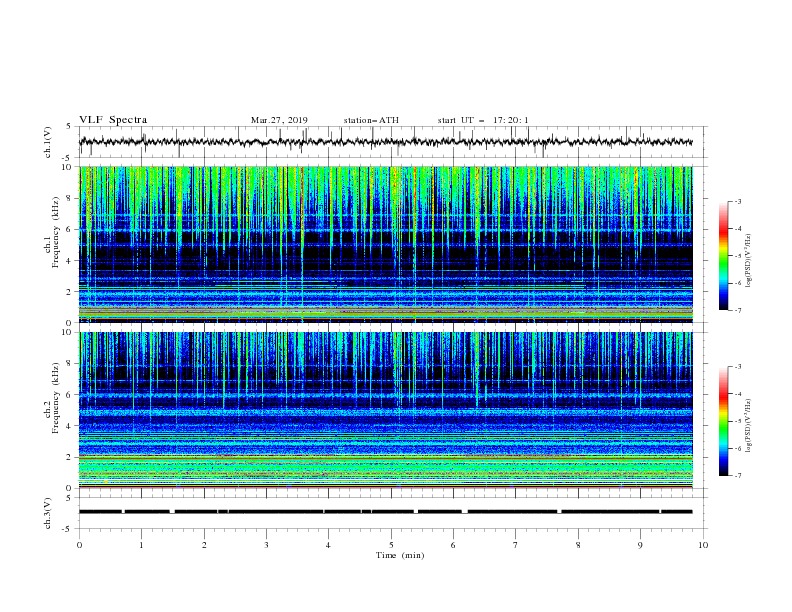Click the 'VLF Spectra' title text
The image size is (792, 612).
113,120
